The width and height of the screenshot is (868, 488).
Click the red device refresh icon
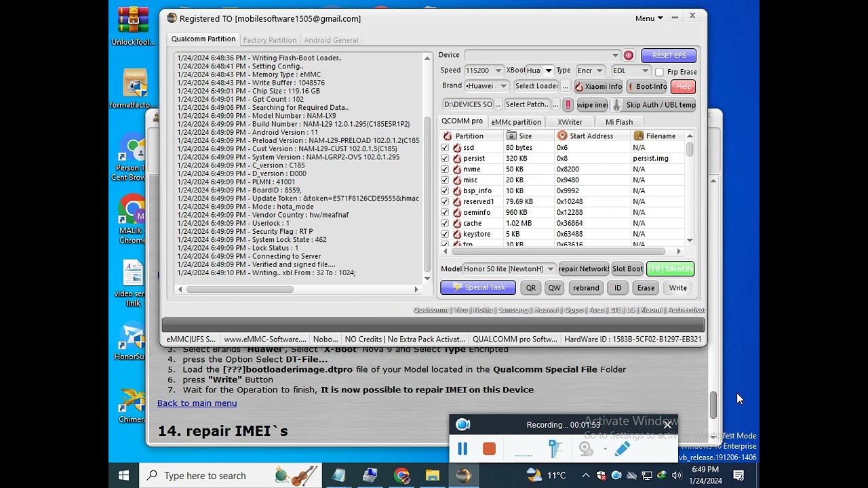point(629,56)
